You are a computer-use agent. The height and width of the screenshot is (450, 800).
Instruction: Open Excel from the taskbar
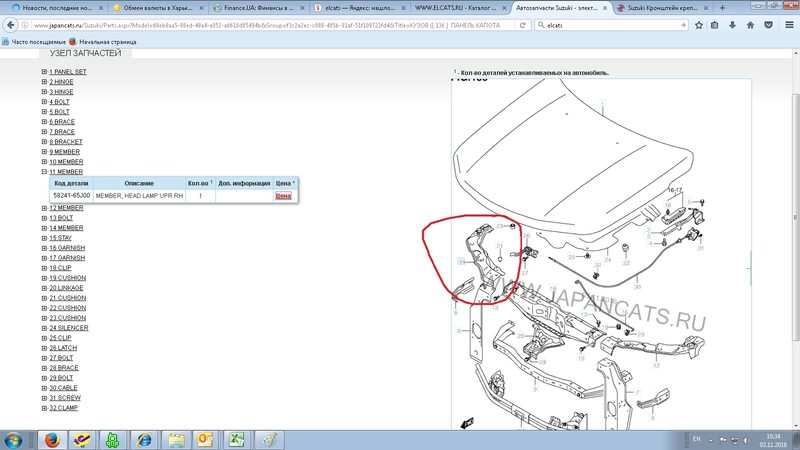(236, 440)
